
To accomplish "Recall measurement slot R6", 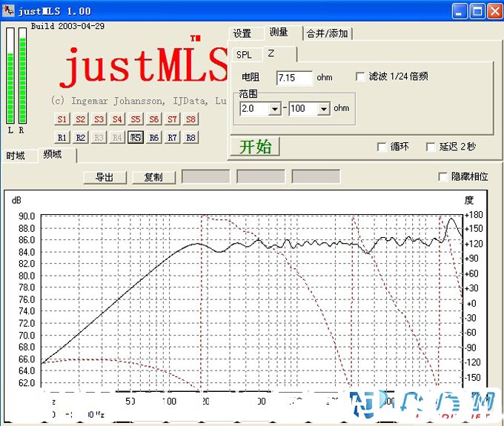I will click(x=153, y=138).
